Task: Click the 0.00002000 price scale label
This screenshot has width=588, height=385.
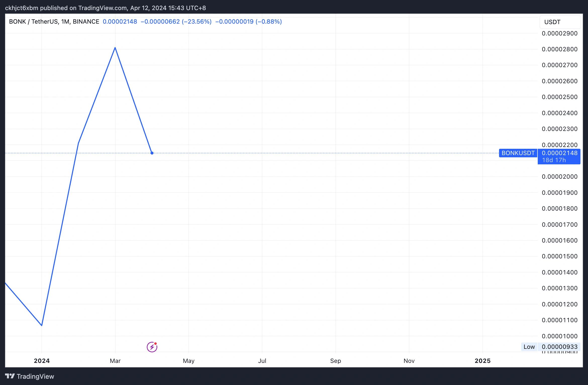Action: (560, 177)
